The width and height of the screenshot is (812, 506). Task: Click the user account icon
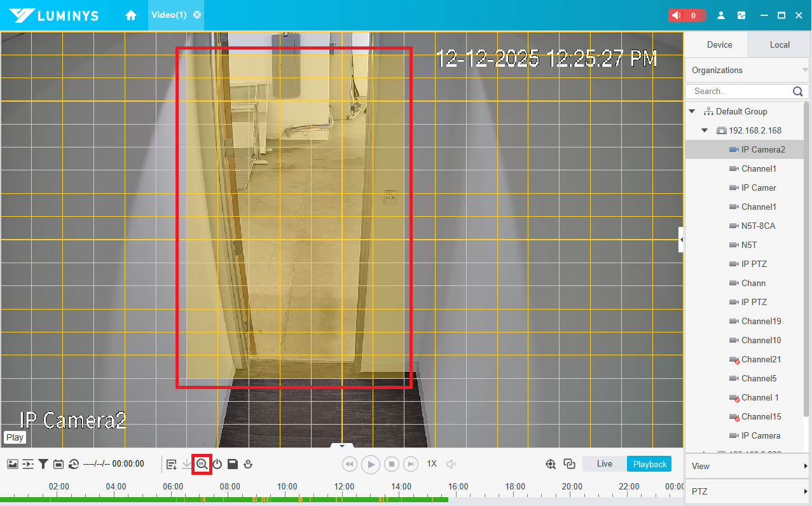721,15
